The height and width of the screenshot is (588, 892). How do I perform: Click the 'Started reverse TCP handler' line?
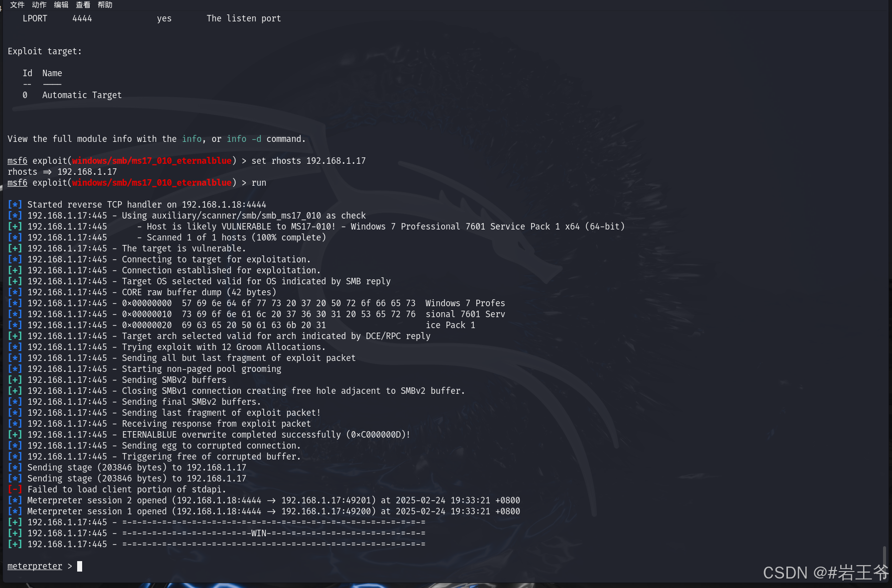click(137, 205)
